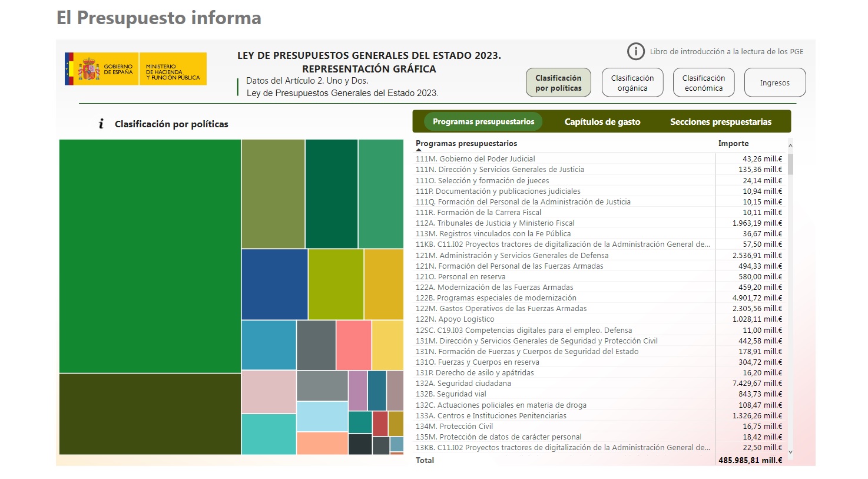Viewport: 868px width, 479px height.
Task: Select row 132B. Seguridad vial
Action: coord(600,394)
